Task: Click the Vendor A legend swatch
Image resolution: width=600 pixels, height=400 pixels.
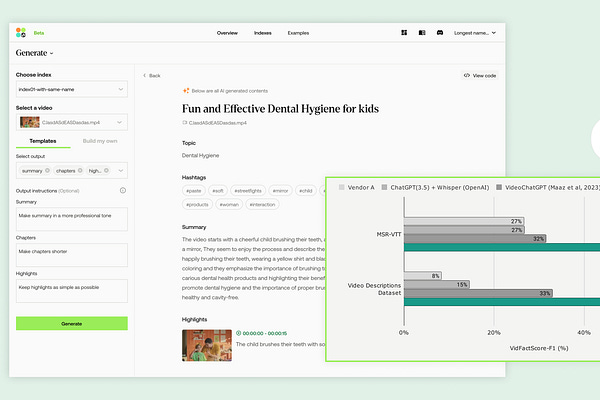Action: [x=342, y=187]
